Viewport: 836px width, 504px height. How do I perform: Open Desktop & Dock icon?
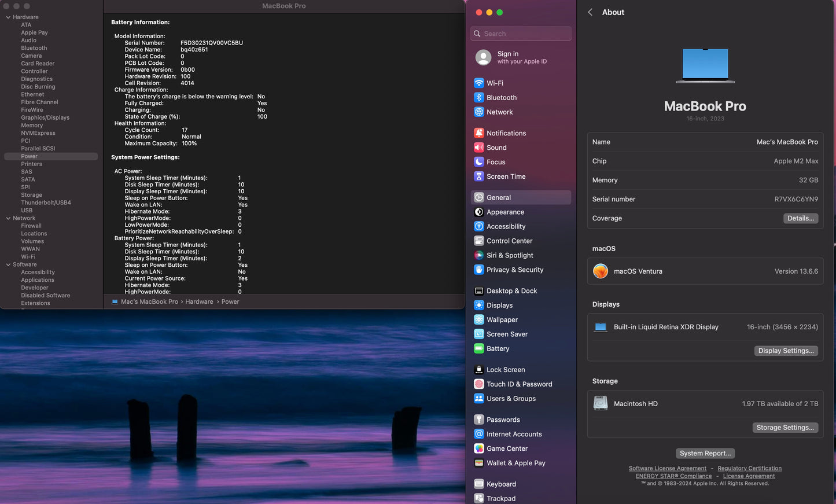tap(479, 290)
